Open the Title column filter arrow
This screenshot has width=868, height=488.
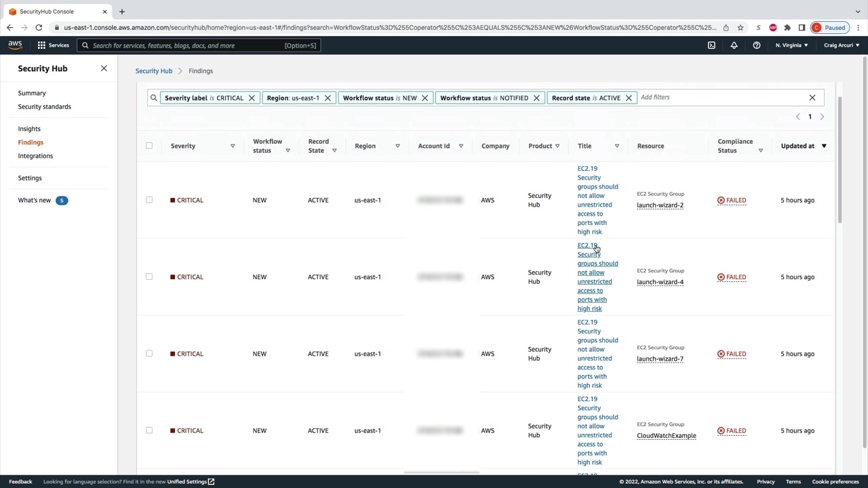click(x=617, y=146)
